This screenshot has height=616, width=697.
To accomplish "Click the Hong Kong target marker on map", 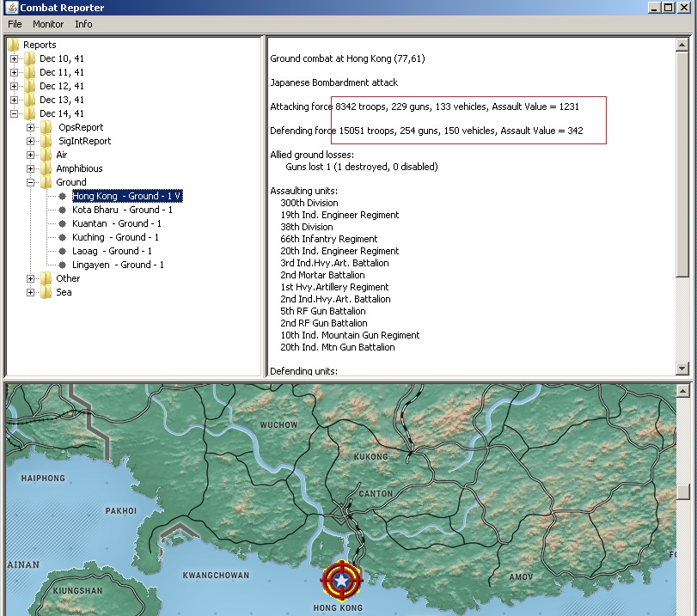I will pos(341,580).
